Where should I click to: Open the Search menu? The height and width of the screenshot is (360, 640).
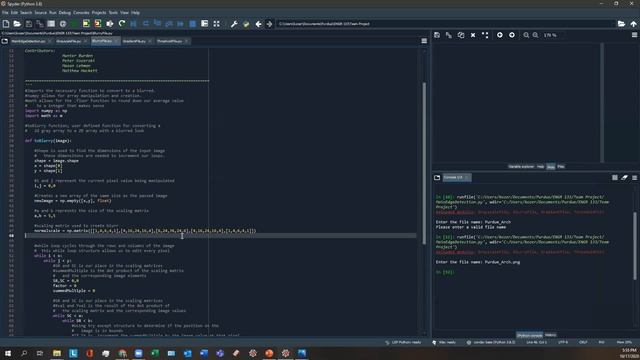[x=26, y=13]
